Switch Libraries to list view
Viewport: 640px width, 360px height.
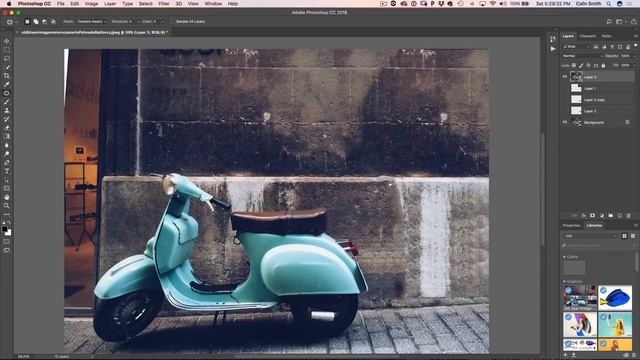pyautogui.click(x=633, y=236)
